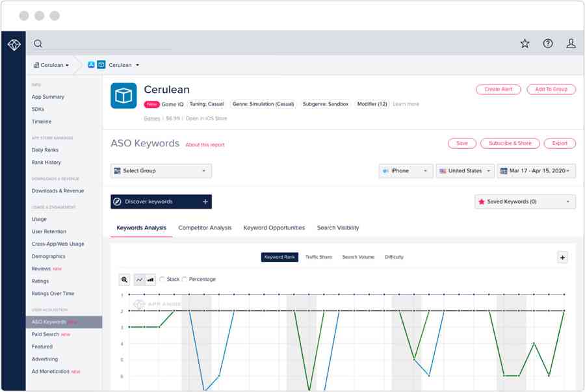Open App Summary in sidebar

tap(47, 97)
